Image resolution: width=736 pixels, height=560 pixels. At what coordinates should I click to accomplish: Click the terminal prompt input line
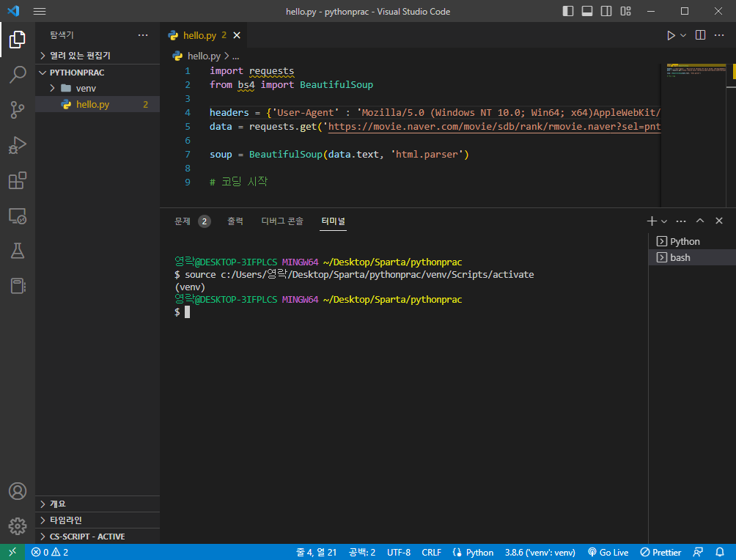coord(188,312)
